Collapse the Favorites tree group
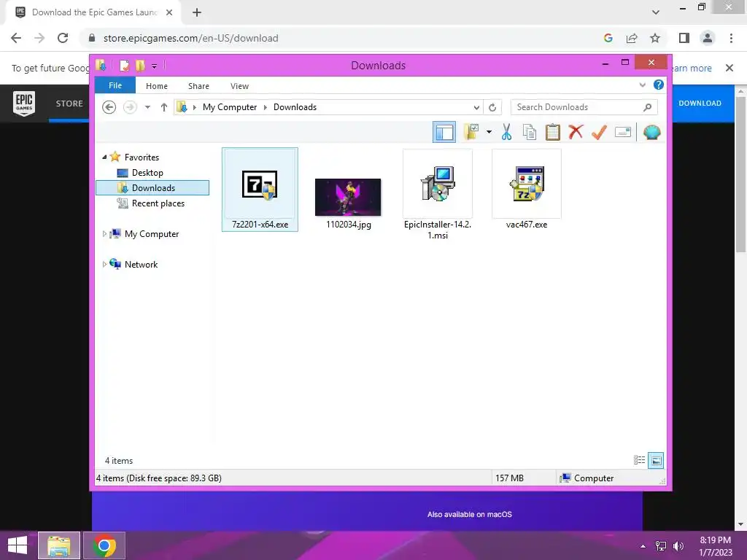The image size is (747, 560). click(x=104, y=157)
